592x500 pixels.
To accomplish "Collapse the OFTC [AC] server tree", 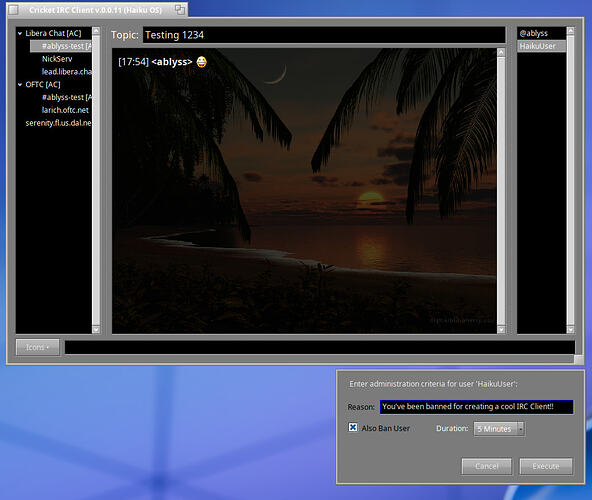I will point(20,85).
